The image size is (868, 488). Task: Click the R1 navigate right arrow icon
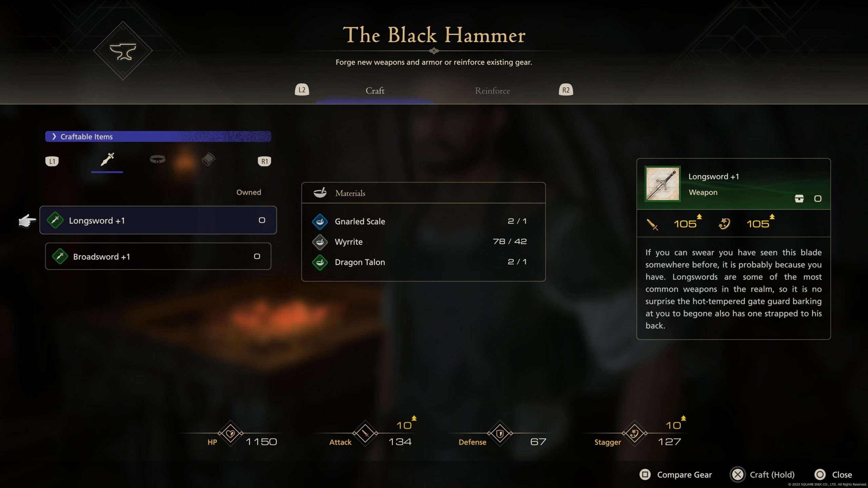[264, 161]
